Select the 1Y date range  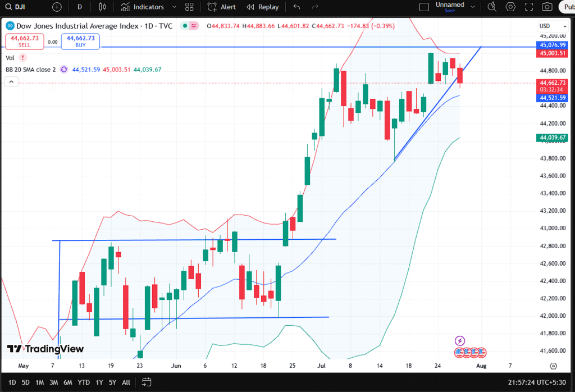click(x=99, y=382)
